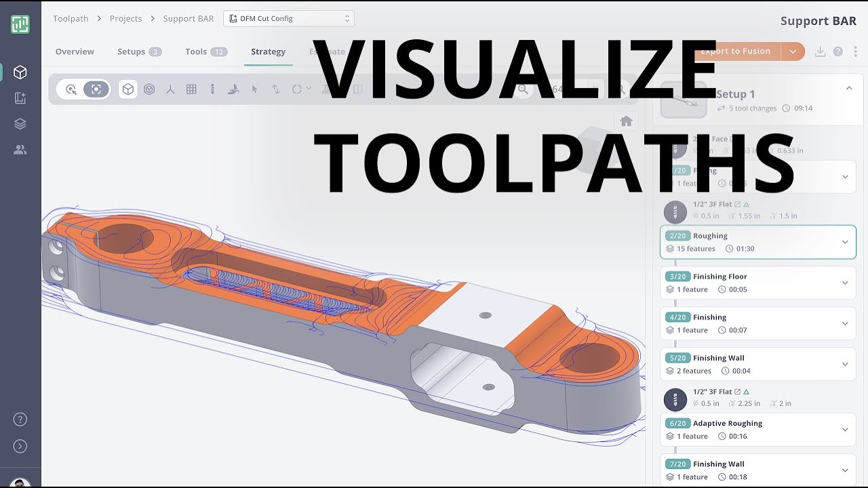Expand sidebar with the arrow circle icon
This screenshot has height=488, width=868.
tap(20, 446)
